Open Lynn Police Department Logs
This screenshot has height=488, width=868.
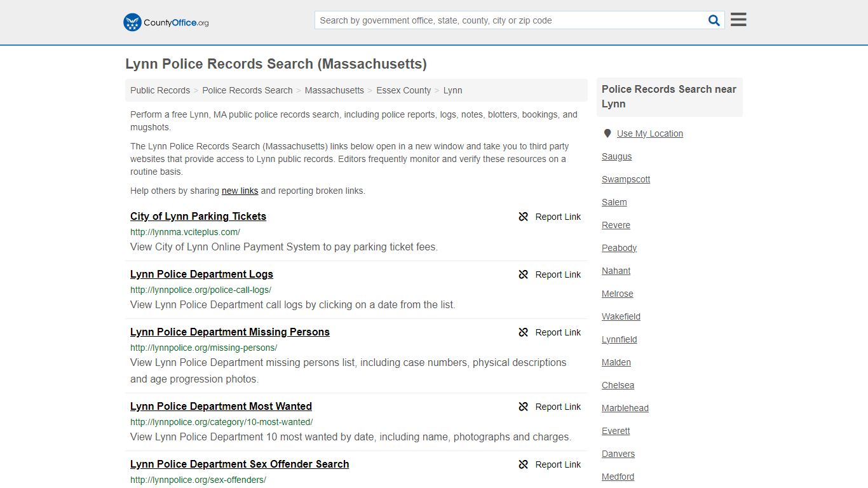pyautogui.click(x=201, y=274)
